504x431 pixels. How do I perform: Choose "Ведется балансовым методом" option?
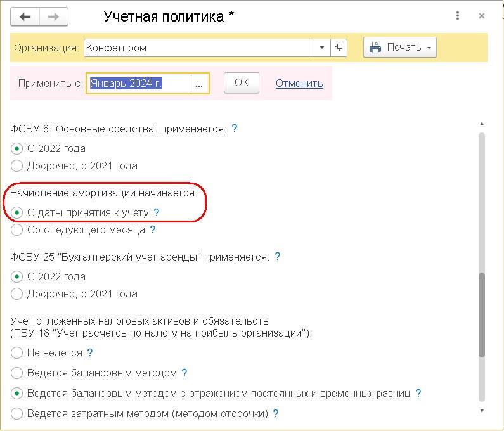[x=17, y=373]
